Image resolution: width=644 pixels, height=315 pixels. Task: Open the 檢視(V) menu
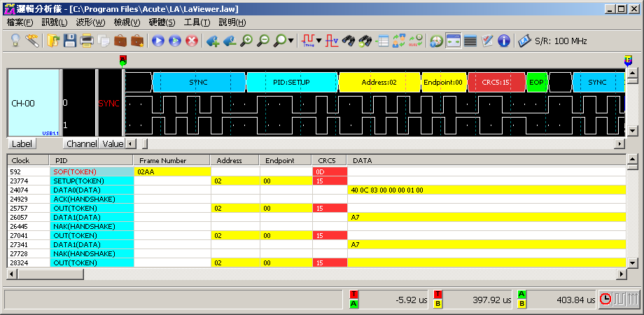[127, 22]
